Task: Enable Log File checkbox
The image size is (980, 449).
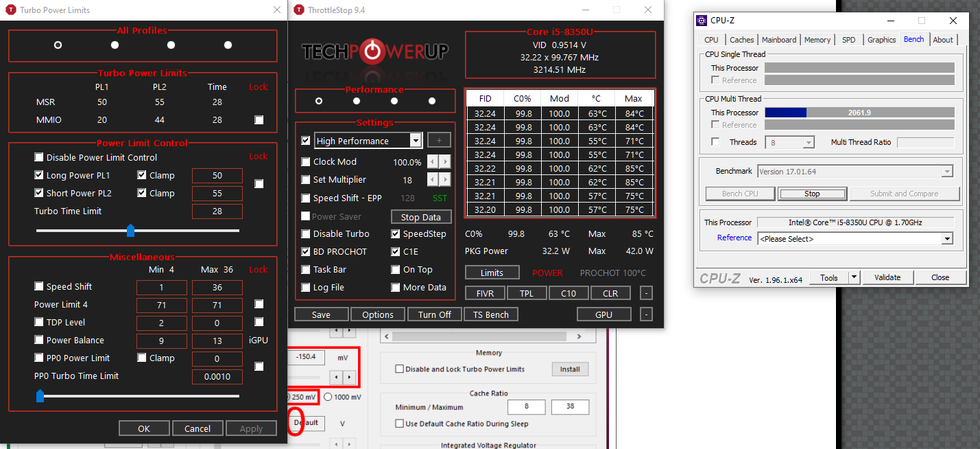Action: (x=306, y=287)
